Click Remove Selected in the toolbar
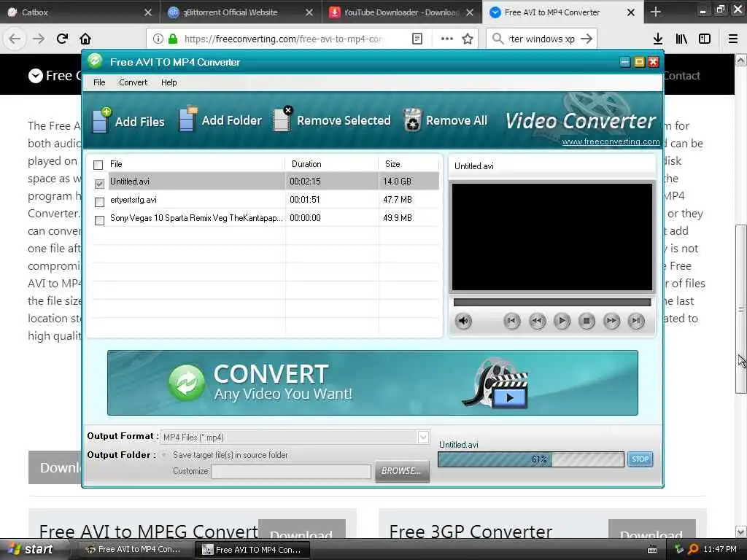The width and height of the screenshot is (747, 560). tap(332, 120)
